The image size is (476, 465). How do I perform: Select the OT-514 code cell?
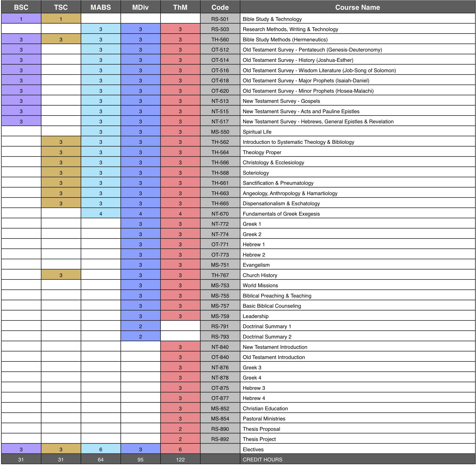220,60
